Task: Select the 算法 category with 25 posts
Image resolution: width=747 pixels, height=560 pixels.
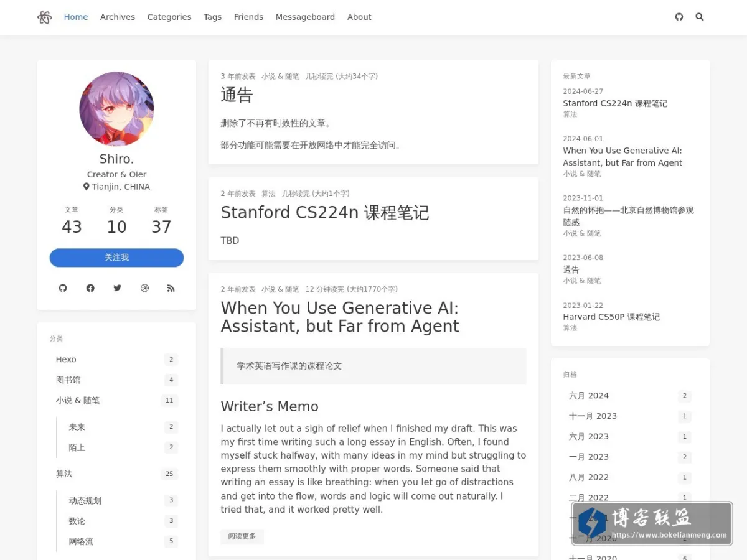Action: point(116,474)
